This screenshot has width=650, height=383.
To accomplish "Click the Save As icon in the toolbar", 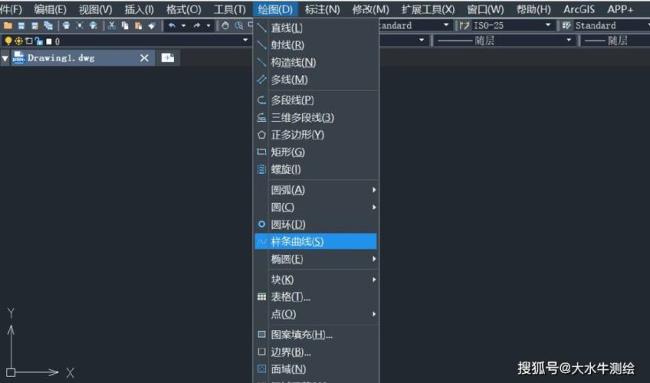I will (x=35, y=26).
